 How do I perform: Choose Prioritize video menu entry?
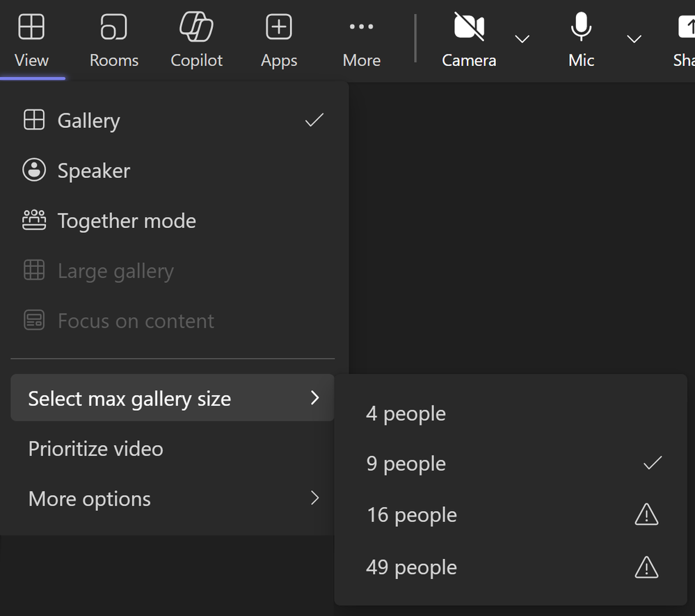[x=173, y=448]
